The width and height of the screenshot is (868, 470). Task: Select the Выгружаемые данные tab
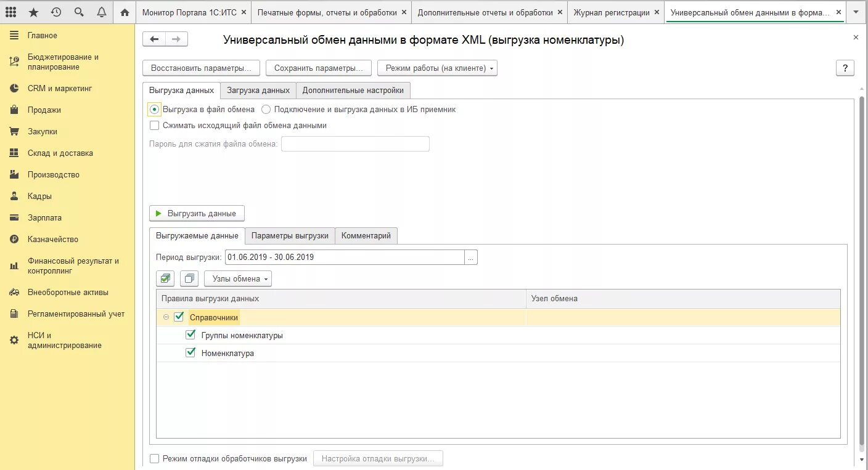(197, 235)
